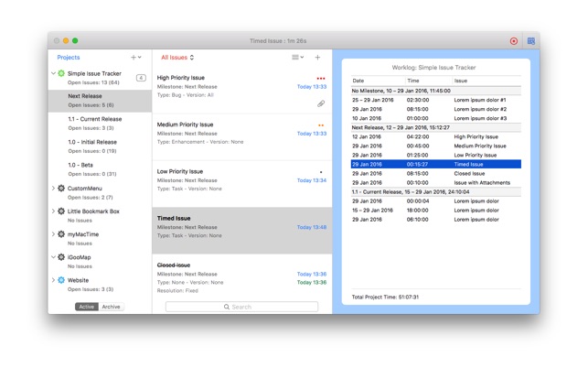Click the CustomMenu project gear icon
This screenshot has width=588, height=368.
[61, 189]
